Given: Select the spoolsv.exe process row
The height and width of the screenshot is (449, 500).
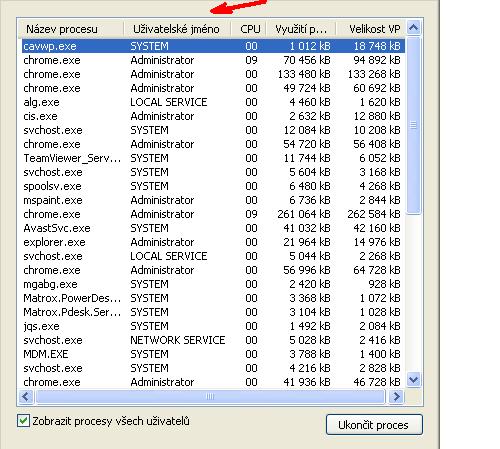Looking at the screenshot, I should point(213,186).
